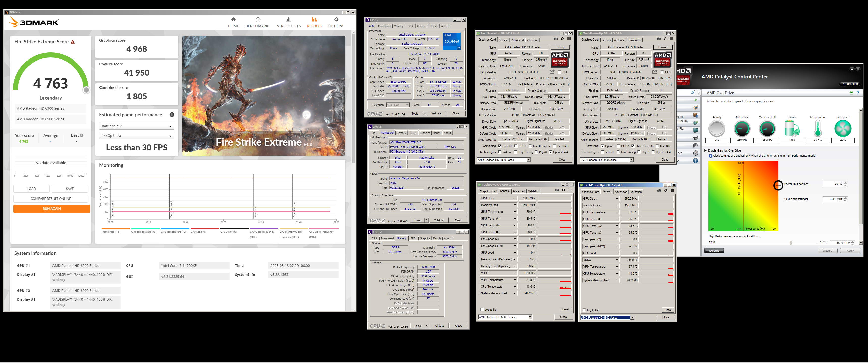Toggle Vulkan checkbox in GPU-Z with BIOS 039894
This screenshot has height=363, width=868.
(499, 152)
